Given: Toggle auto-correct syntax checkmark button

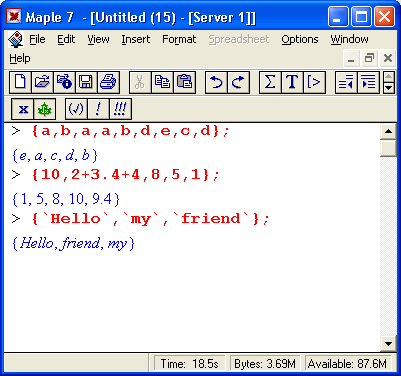Looking at the screenshot, I should (76, 109).
